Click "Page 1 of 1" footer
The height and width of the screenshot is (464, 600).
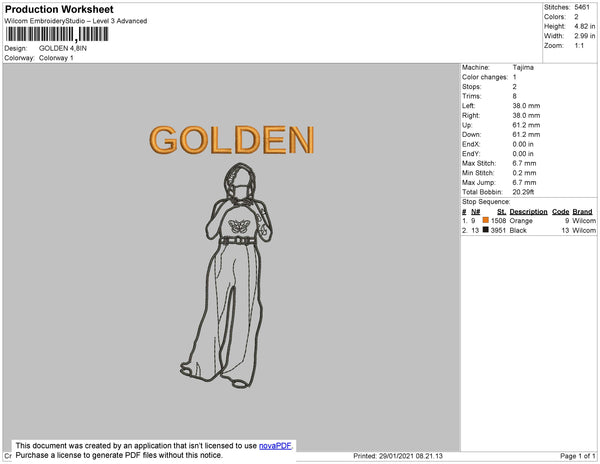click(578, 456)
